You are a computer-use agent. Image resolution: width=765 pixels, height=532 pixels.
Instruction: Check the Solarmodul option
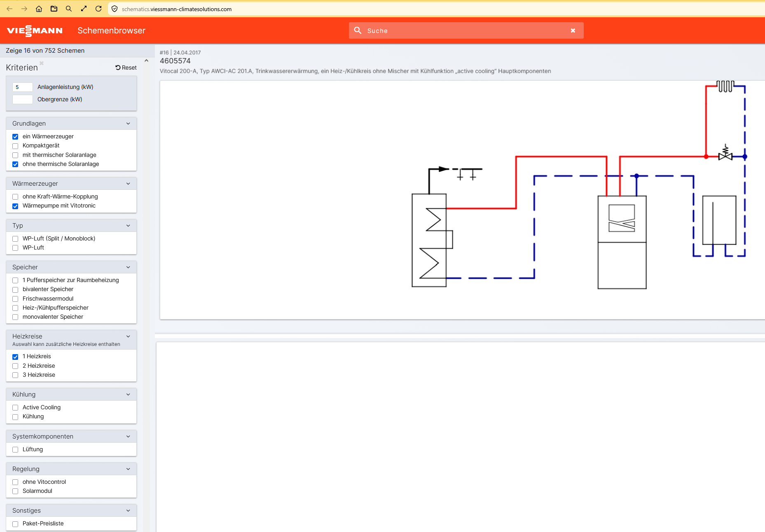pyautogui.click(x=15, y=491)
